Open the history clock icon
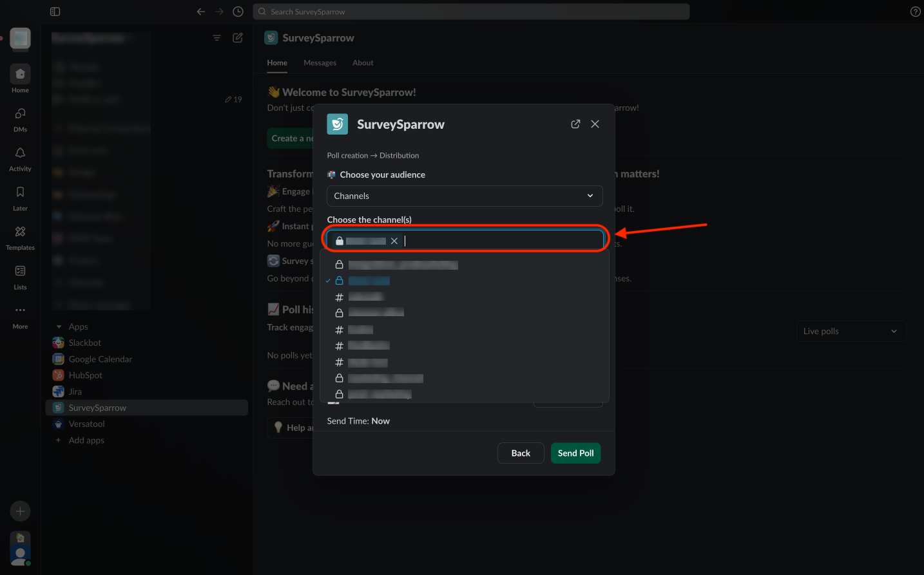Screen dimensions: 924x575 click(238, 12)
